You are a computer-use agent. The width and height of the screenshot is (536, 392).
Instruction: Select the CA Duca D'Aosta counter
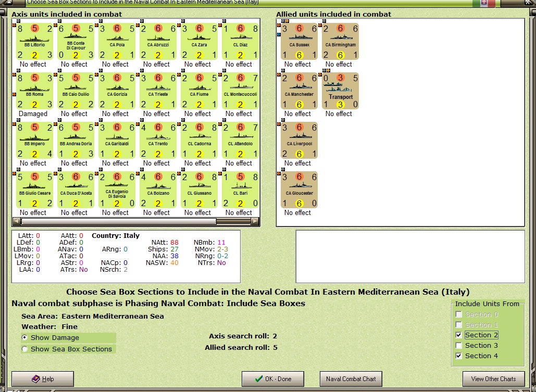[76, 190]
